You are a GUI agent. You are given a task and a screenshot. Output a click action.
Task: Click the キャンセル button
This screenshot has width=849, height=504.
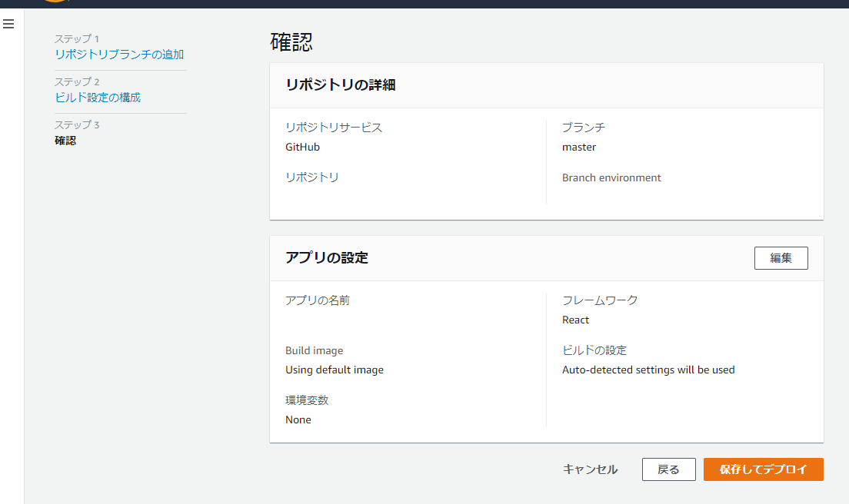click(x=590, y=469)
